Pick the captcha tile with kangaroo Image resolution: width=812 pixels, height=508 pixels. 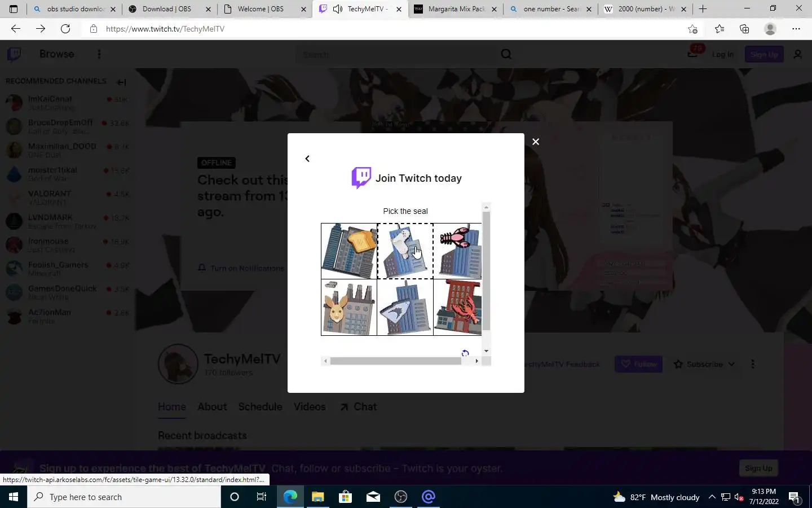[x=349, y=308]
